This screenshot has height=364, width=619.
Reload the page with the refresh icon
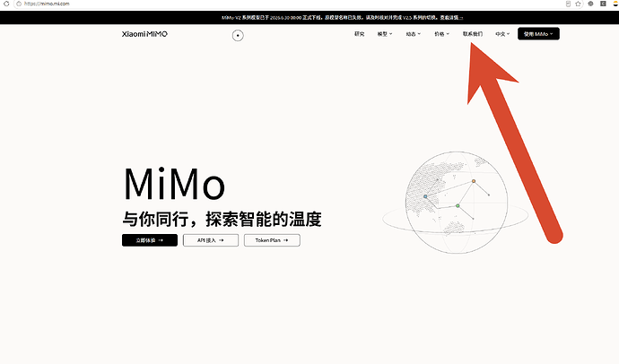click(x=6, y=4)
